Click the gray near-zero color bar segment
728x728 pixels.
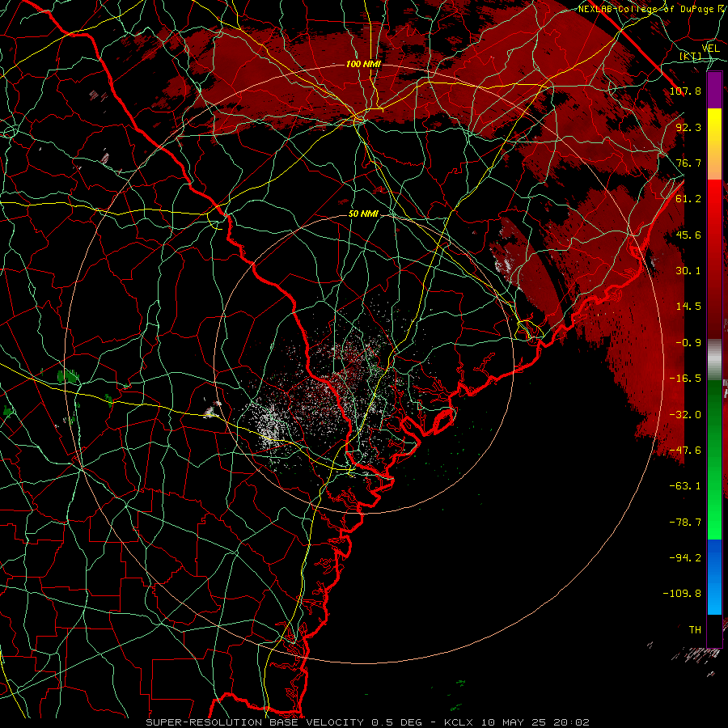714,360
